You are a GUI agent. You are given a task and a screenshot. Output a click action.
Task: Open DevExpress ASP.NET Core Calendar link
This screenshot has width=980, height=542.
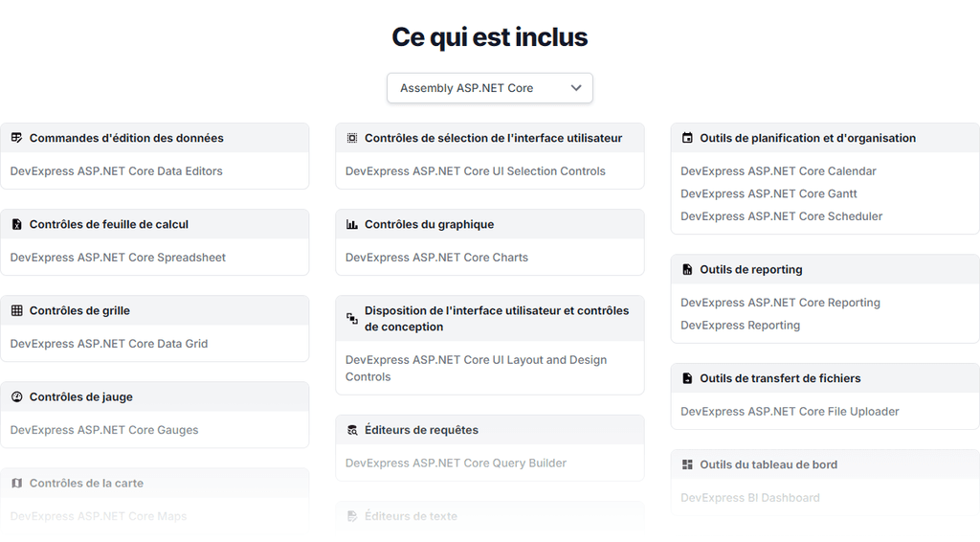pyautogui.click(x=778, y=170)
